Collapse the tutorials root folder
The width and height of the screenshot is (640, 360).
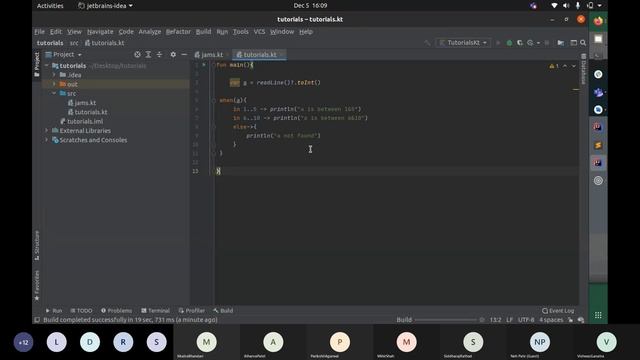(47, 65)
